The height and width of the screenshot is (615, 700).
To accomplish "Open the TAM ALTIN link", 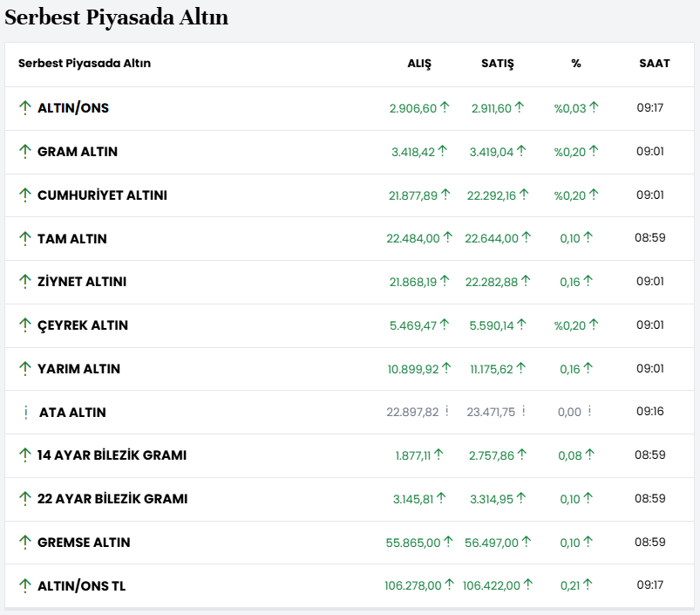I will pyautogui.click(x=72, y=239).
